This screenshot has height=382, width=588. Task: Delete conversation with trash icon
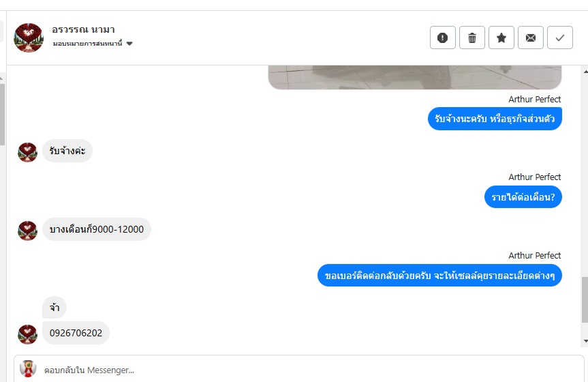pos(471,38)
